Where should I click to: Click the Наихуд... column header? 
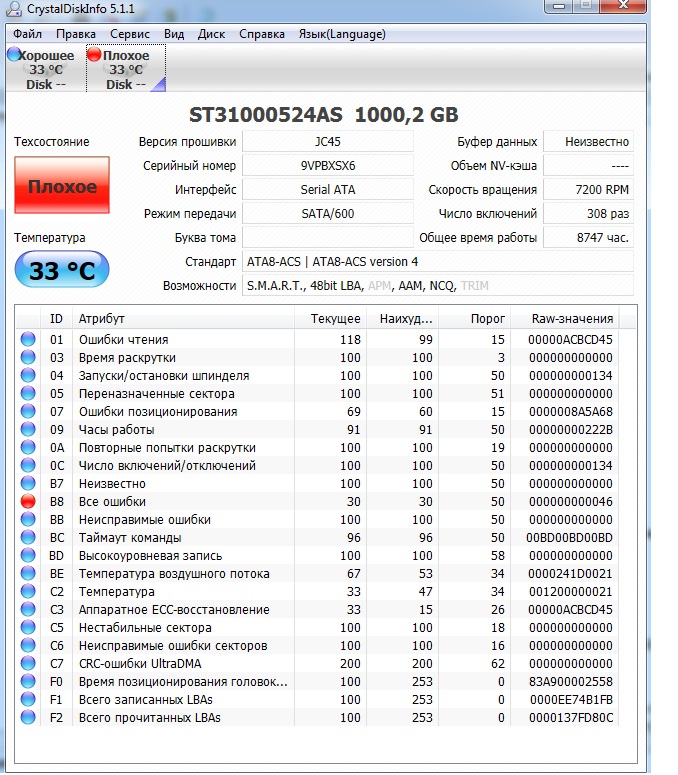[x=402, y=318]
